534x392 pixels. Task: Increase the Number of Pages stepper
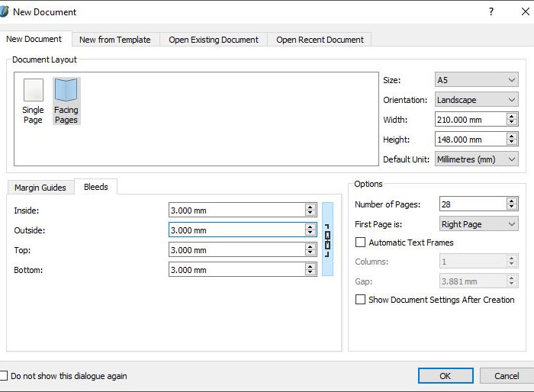512,201
